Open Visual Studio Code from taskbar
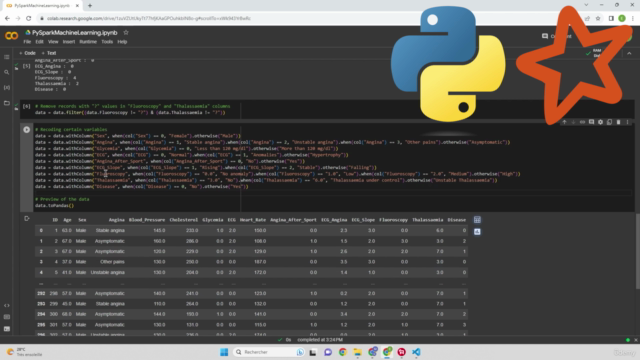This screenshot has width=640, height=360. tap(416, 352)
